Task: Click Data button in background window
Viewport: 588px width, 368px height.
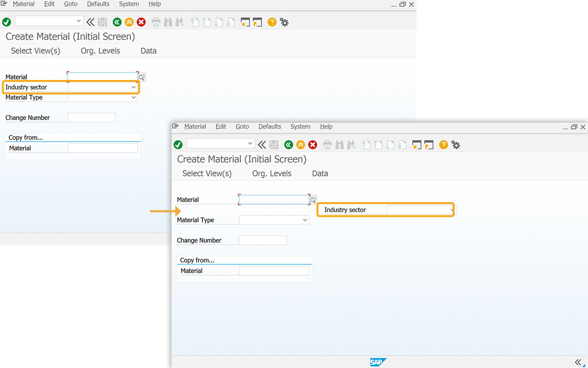Action: [x=148, y=51]
